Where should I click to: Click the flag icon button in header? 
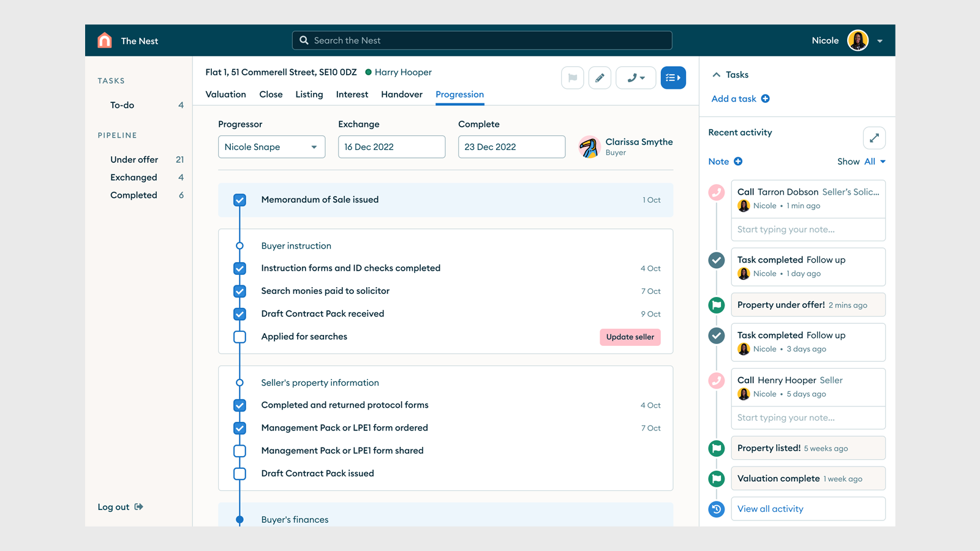pos(572,78)
